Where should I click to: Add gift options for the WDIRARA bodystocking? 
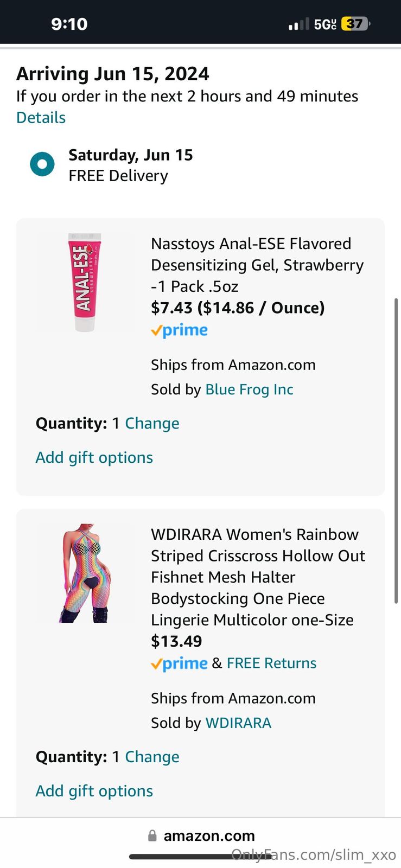(x=94, y=791)
